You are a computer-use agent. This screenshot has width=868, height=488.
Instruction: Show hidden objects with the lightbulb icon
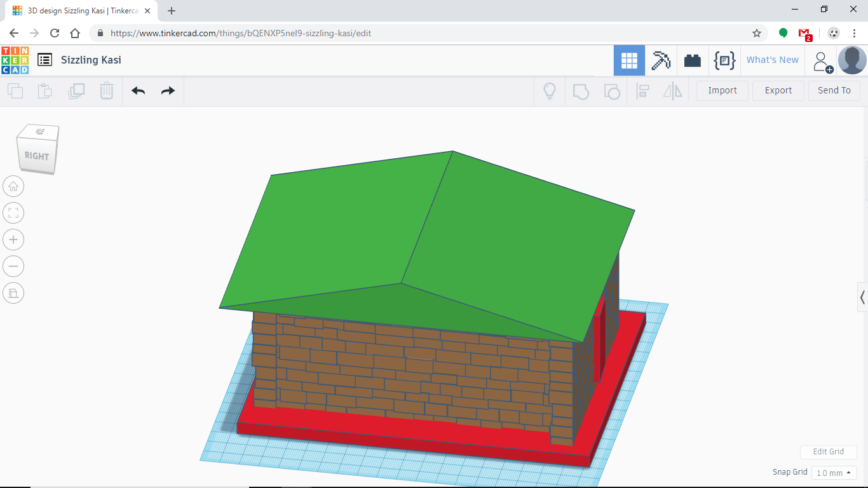pyautogui.click(x=549, y=91)
